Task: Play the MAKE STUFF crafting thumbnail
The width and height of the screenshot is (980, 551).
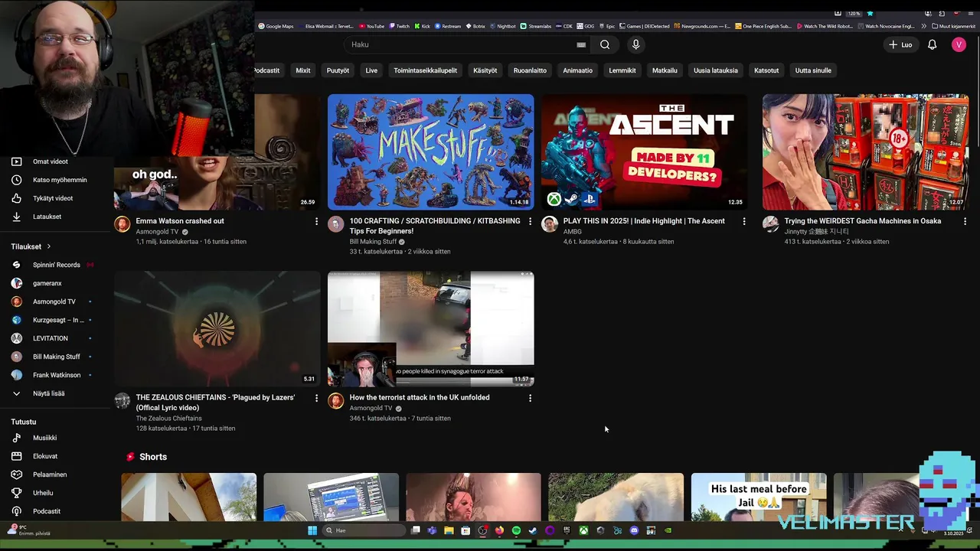Action: point(430,152)
